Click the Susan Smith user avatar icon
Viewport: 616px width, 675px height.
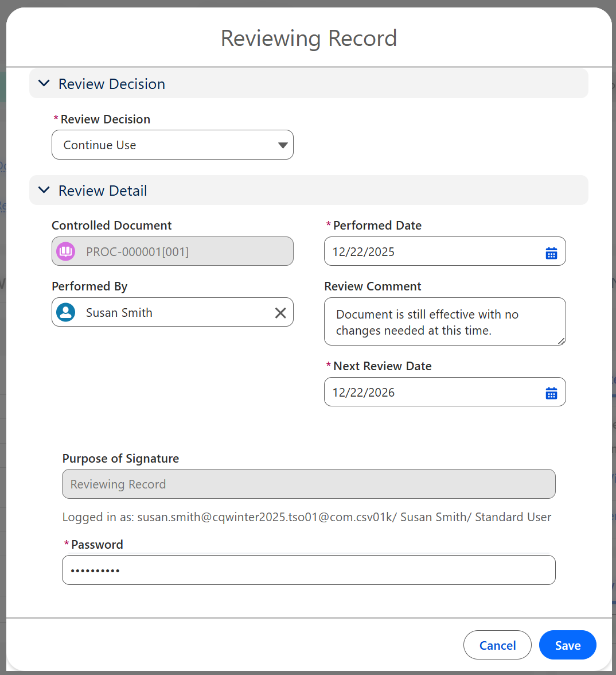pyautogui.click(x=66, y=313)
